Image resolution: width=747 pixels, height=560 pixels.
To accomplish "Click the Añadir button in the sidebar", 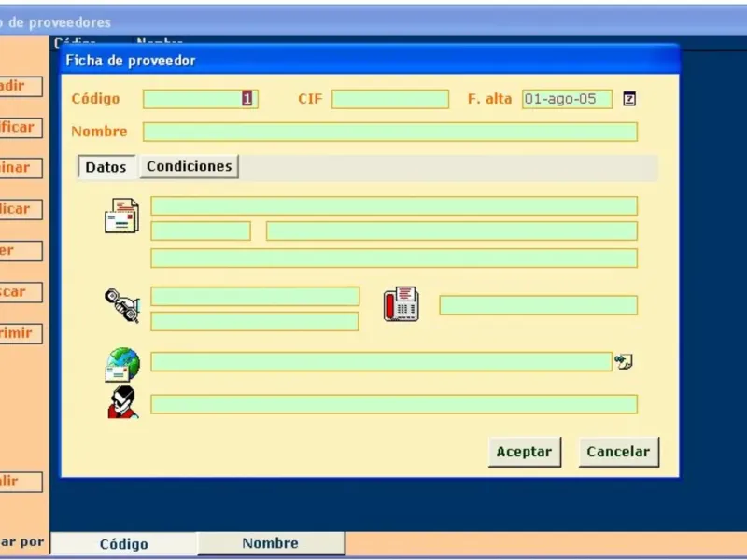I will [x=21, y=86].
